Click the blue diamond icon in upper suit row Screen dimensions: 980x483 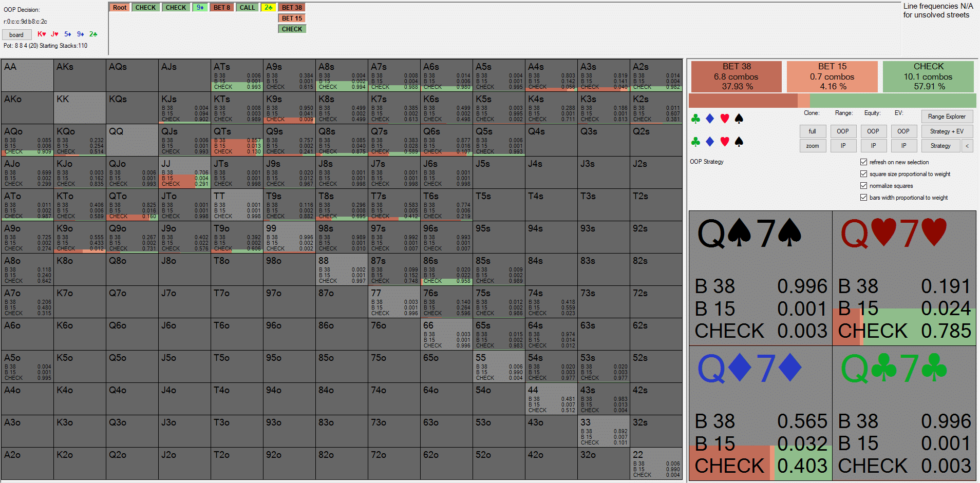710,119
